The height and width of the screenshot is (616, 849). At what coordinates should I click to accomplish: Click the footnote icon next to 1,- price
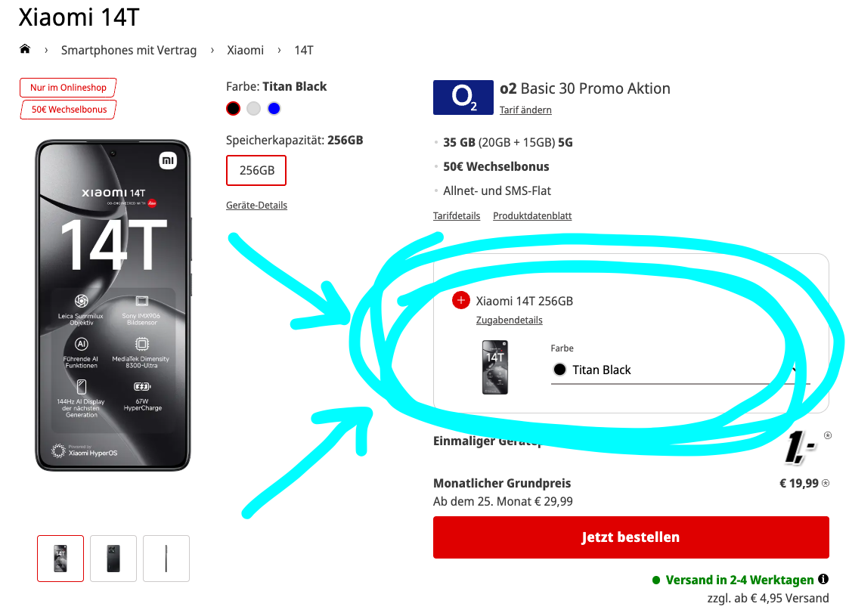828,435
